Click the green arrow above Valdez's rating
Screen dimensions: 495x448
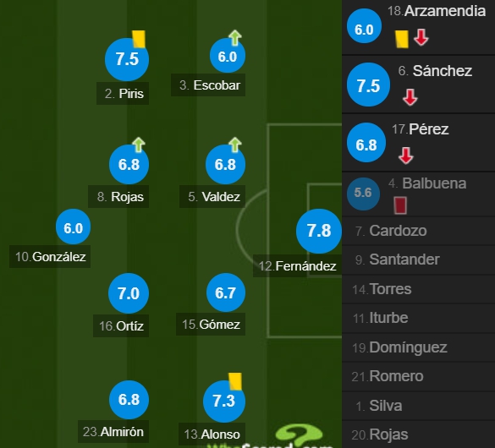[x=235, y=145]
